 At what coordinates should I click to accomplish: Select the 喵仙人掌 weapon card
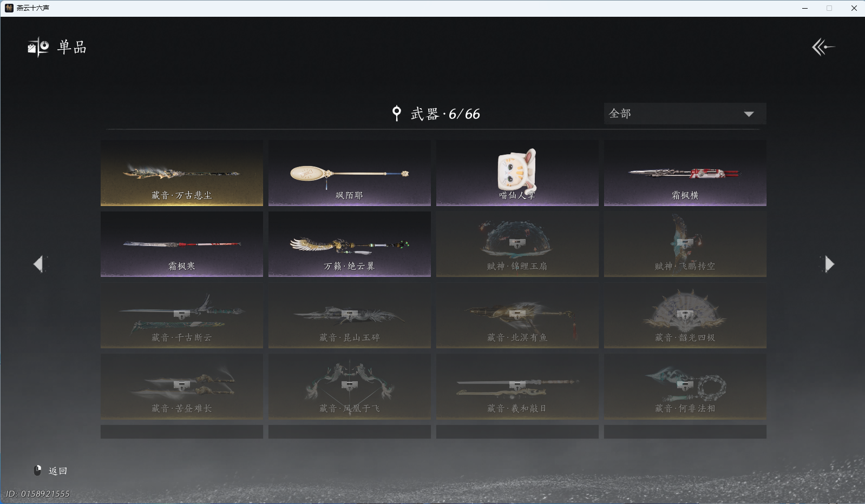(517, 173)
